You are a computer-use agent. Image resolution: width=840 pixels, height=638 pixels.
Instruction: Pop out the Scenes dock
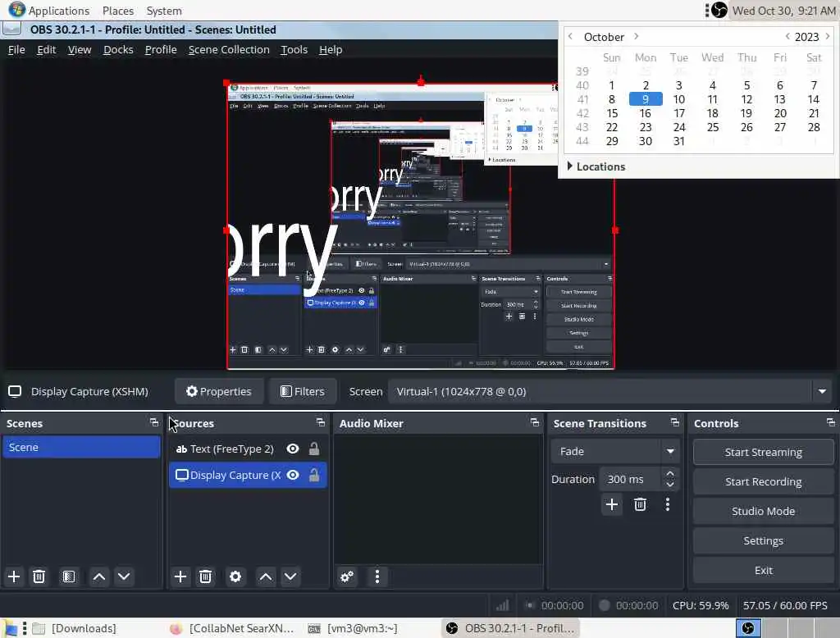point(153,422)
